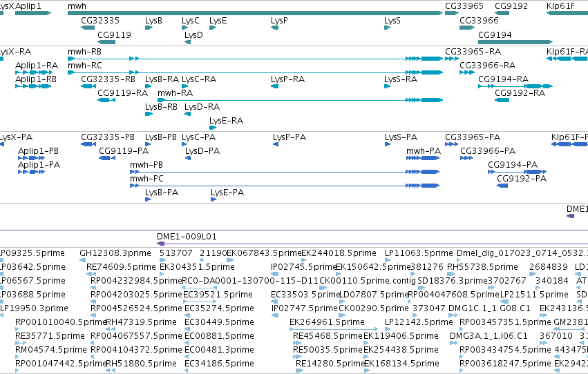
Task: Select the LysB-PA protein feature
Action: tap(148, 199)
